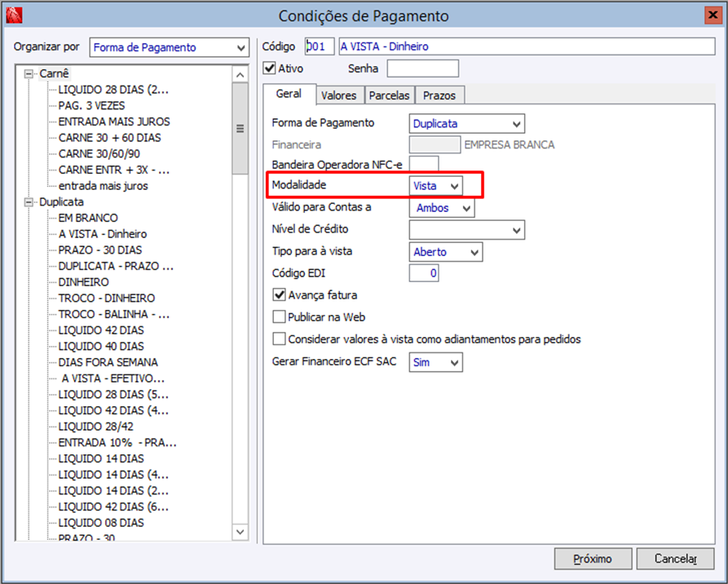This screenshot has width=728, height=584.
Task: Check Considerar valores à vista como adiantamentos
Action: pos(280,339)
